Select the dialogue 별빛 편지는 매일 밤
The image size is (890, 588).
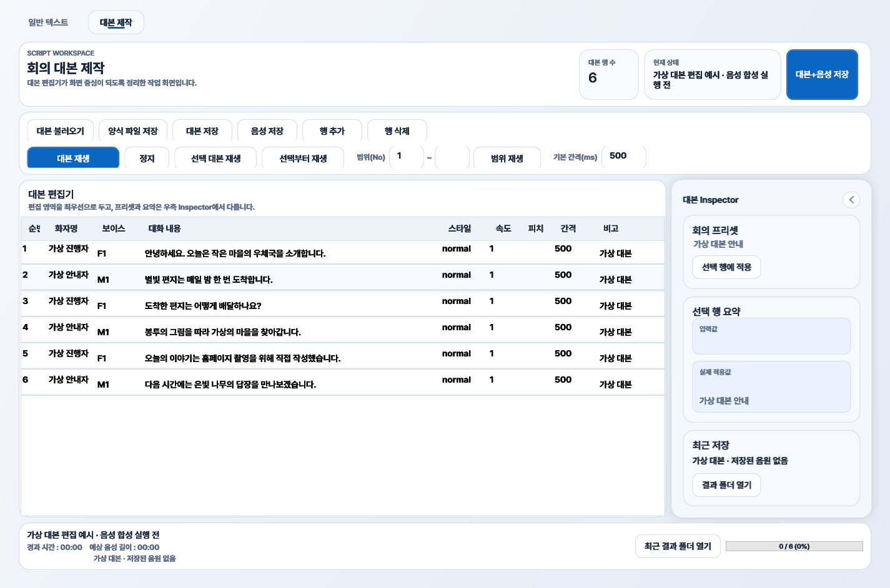209,280
